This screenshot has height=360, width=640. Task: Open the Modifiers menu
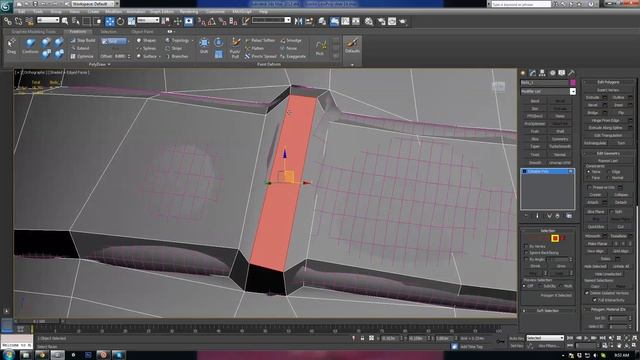[x=113, y=12]
